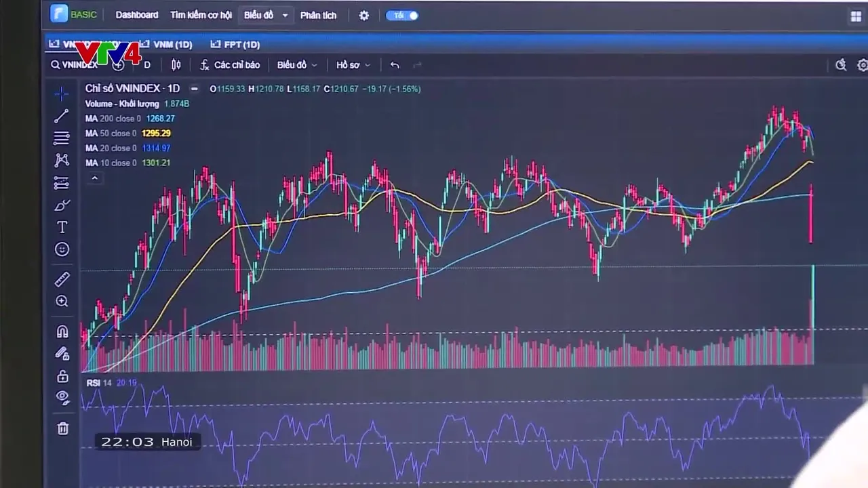The image size is (868, 488).
Task: Select the MA 20 close 0 indicator legend
Action: [111, 148]
